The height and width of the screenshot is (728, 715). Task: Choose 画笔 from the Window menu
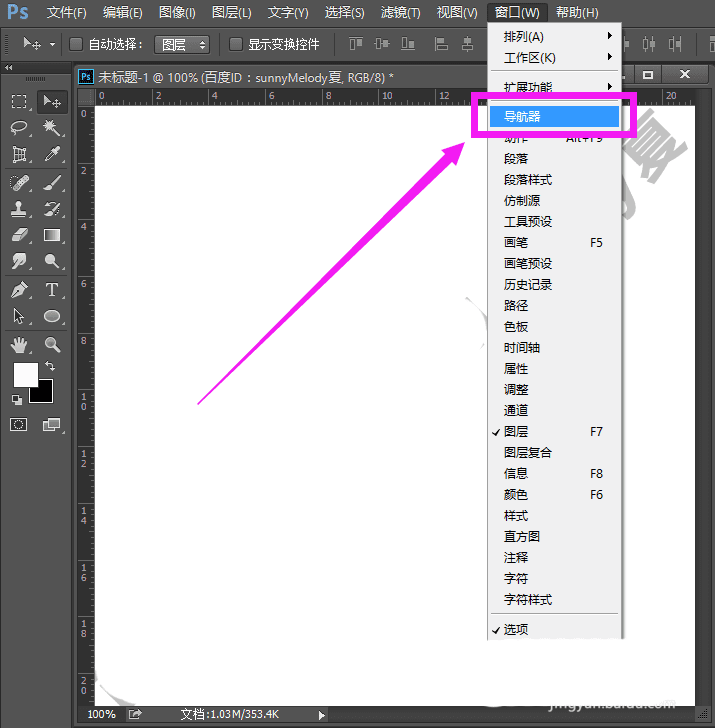point(554,243)
